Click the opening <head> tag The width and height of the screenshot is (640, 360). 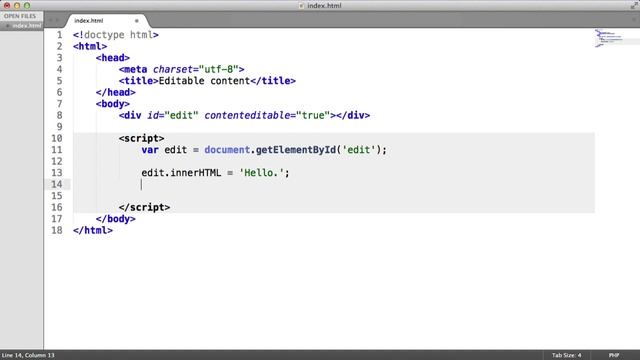(x=113, y=58)
